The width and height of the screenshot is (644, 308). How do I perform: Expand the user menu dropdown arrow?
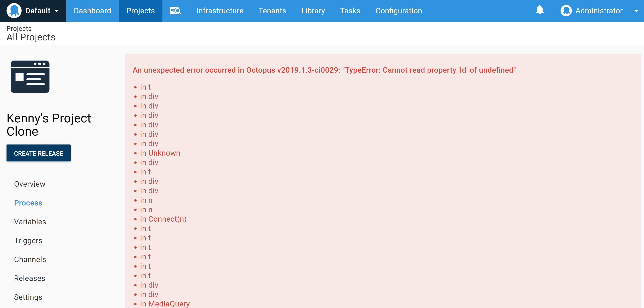click(636, 11)
